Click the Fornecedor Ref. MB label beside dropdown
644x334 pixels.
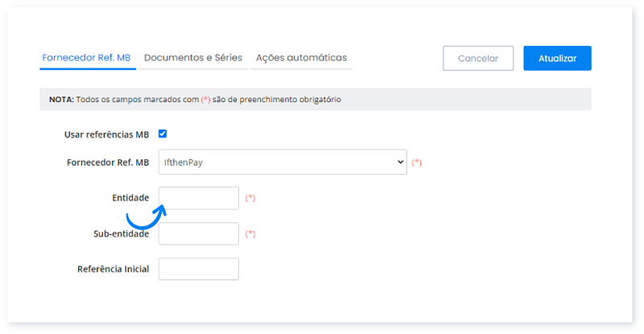coord(108,163)
